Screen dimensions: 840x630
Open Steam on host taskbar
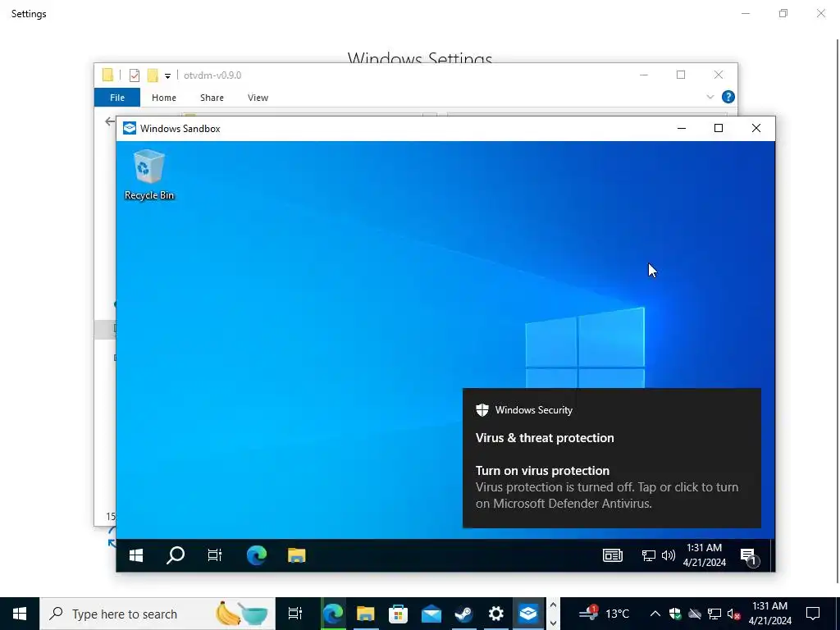pos(464,614)
